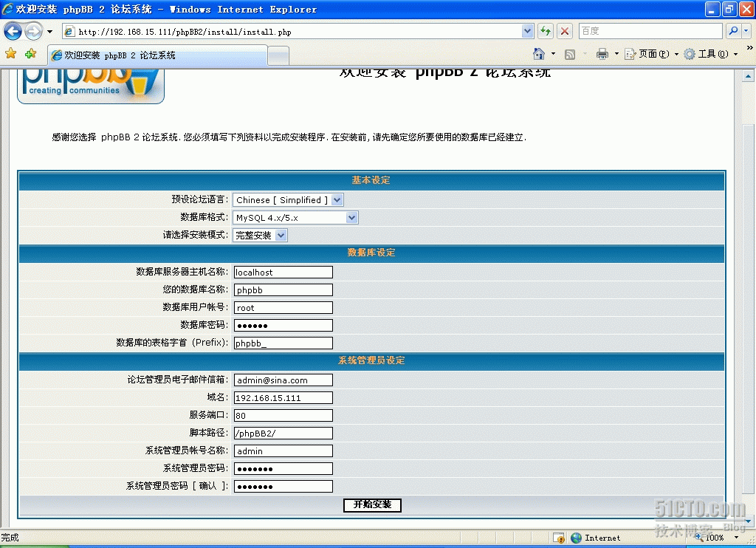756x548 pixels.
Task: Click the 开始安装 start install button
Action: coord(372,505)
